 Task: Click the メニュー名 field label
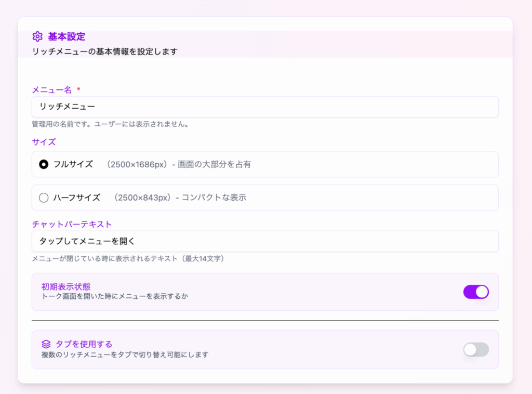tap(52, 90)
